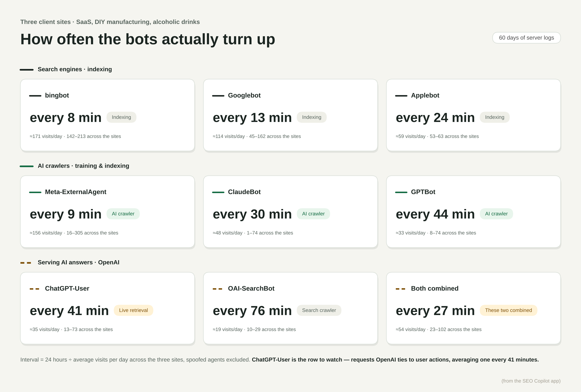This screenshot has width=581, height=392.
Task: Select the GPTBot card title
Action: (x=423, y=192)
